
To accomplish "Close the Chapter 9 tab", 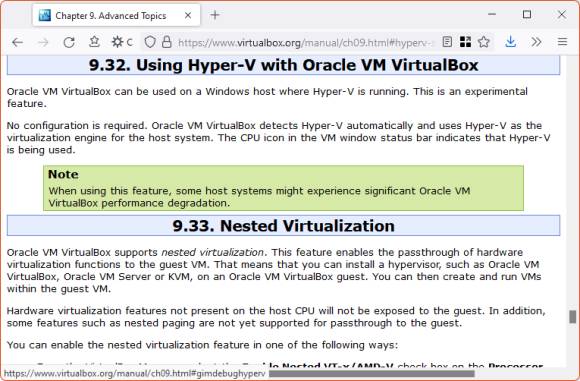I will tap(188, 16).
